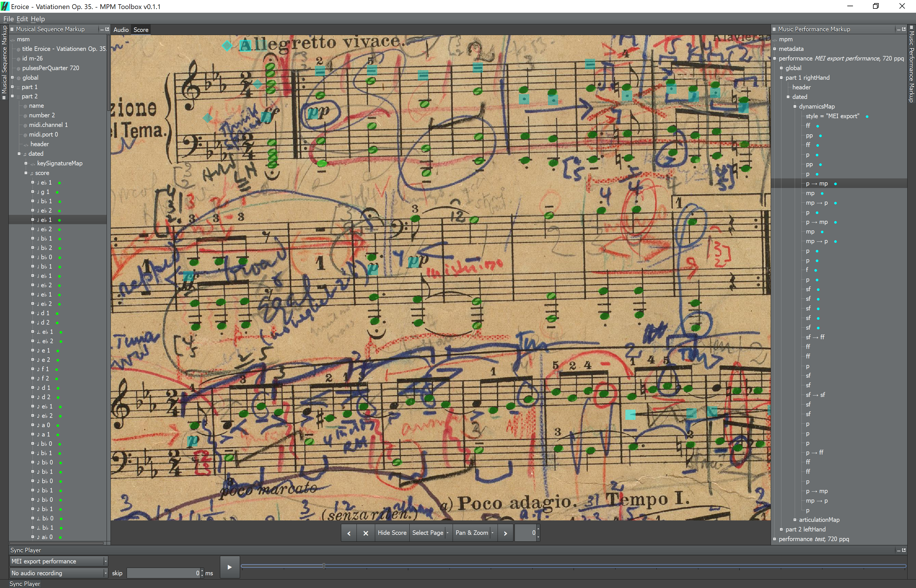Click Hide Score button
916x588 pixels.
tap(392, 533)
